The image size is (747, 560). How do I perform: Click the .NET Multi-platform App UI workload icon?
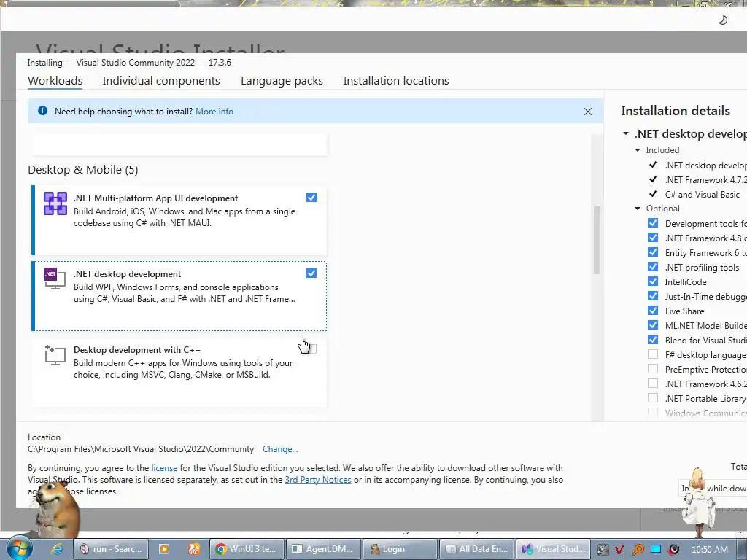coord(55,203)
